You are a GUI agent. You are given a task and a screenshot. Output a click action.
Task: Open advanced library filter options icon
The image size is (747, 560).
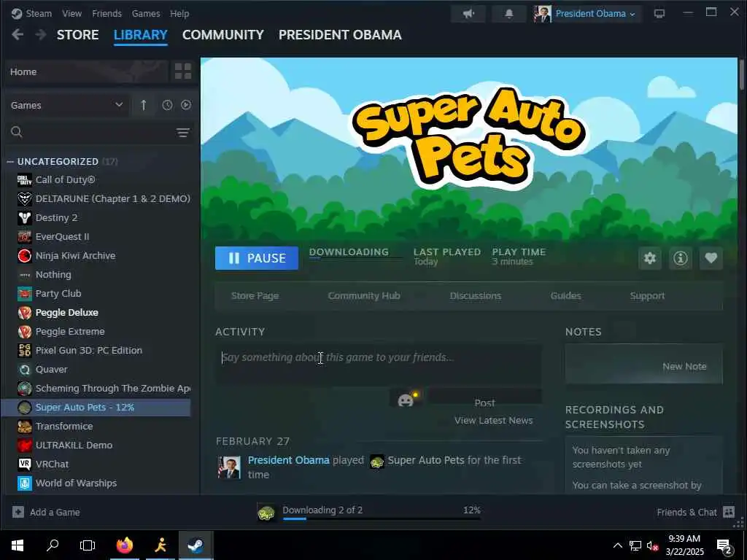coord(183,133)
